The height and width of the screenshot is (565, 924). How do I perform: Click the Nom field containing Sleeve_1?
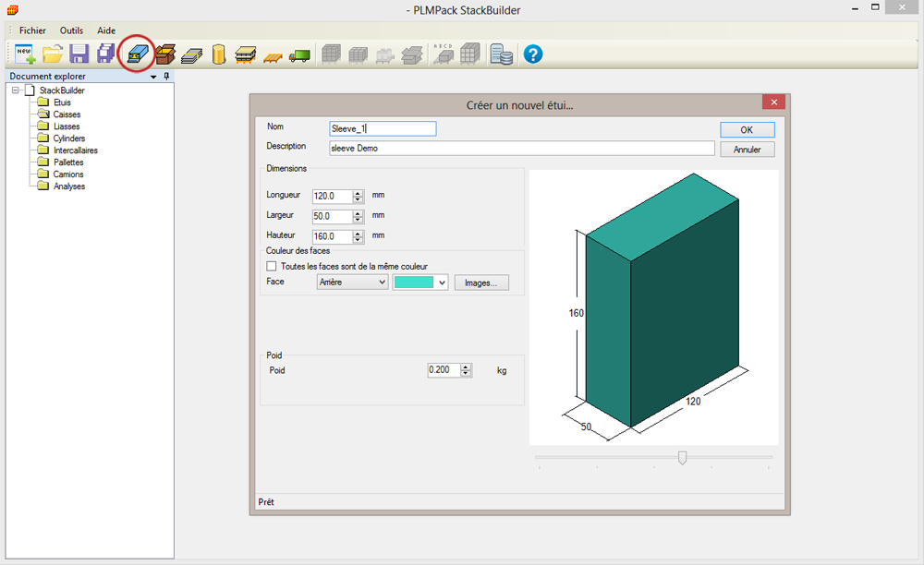tap(383, 128)
